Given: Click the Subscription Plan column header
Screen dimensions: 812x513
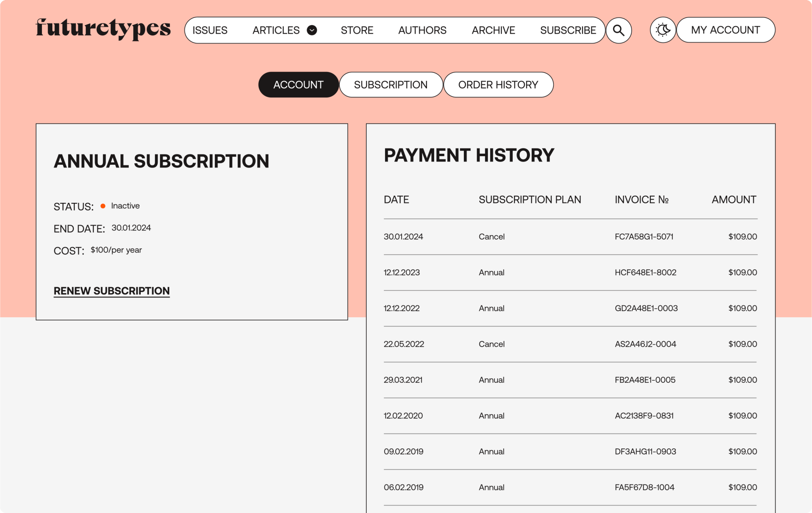Looking at the screenshot, I should [x=530, y=200].
